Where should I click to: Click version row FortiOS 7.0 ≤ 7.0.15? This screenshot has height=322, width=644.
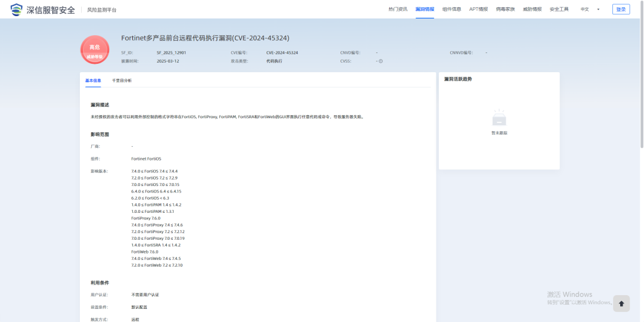coord(155,184)
